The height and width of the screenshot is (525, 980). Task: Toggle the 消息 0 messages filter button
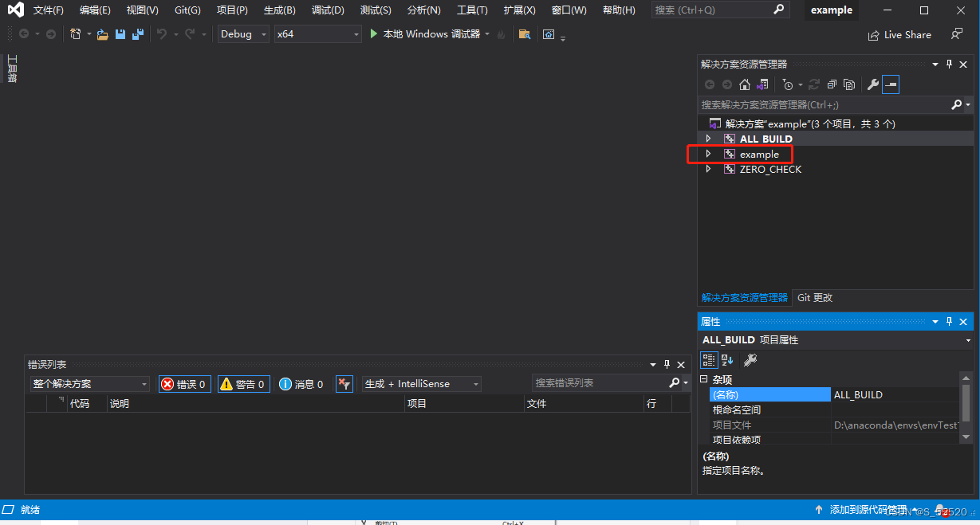coord(301,382)
